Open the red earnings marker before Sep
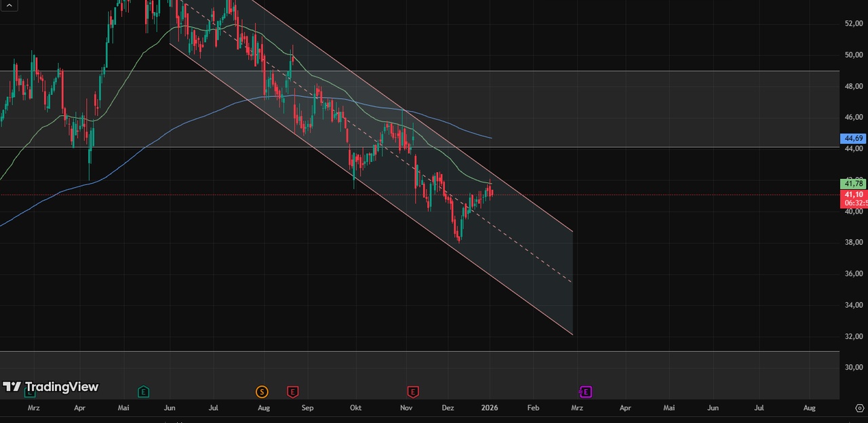Screen dimensions: 868x423 click(292, 392)
